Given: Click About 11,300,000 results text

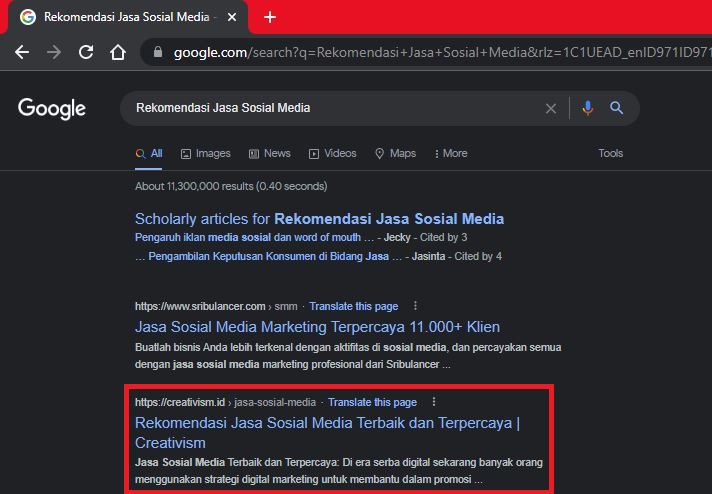Looking at the screenshot, I should (231, 186).
